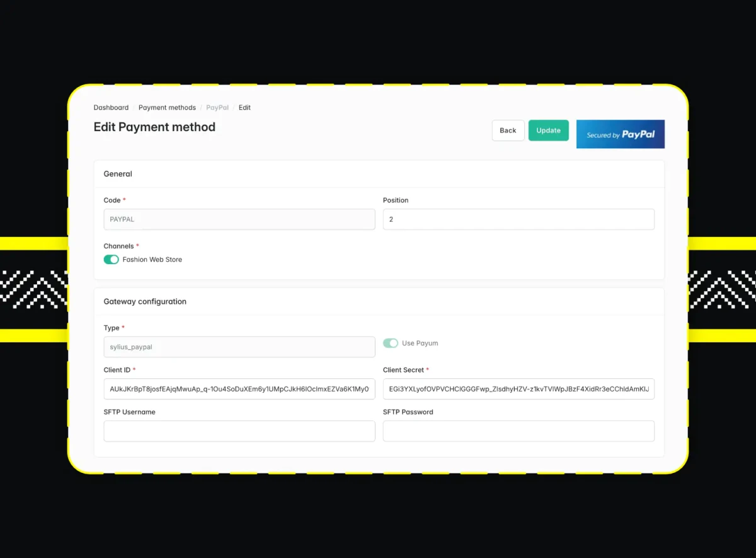Screen dimensions: 756x558
Task: Open the Dashboard breadcrumb link
Action: pyautogui.click(x=111, y=107)
